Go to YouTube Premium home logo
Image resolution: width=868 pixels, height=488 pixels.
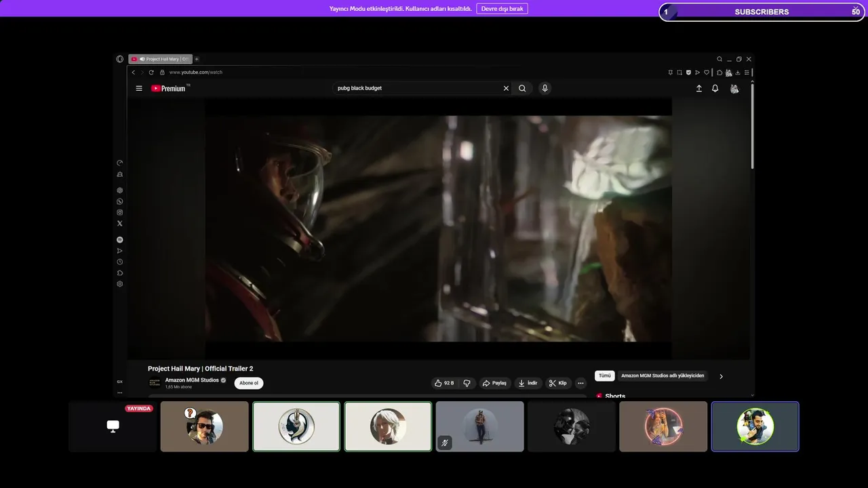click(x=169, y=88)
